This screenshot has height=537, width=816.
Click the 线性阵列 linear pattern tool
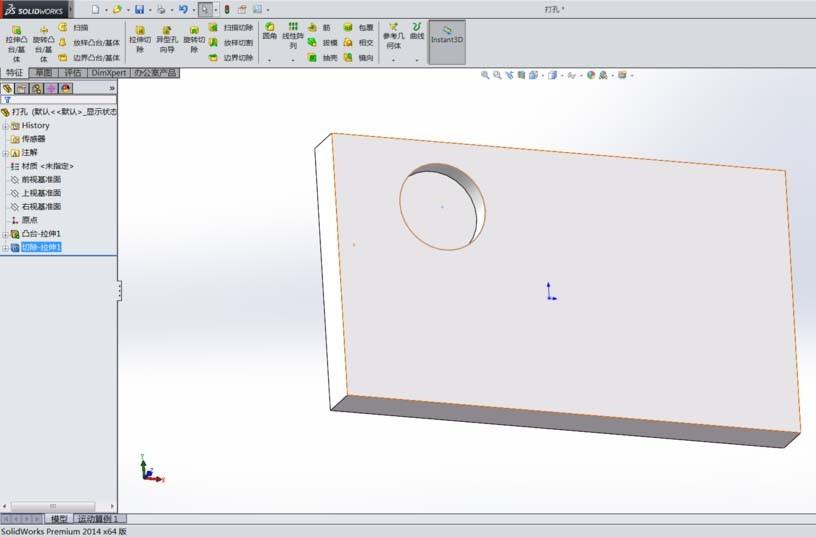(x=293, y=35)
